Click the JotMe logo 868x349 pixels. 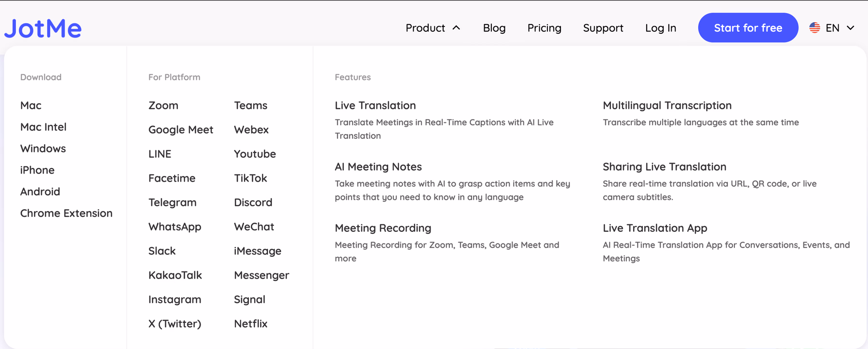click(43, 28)
